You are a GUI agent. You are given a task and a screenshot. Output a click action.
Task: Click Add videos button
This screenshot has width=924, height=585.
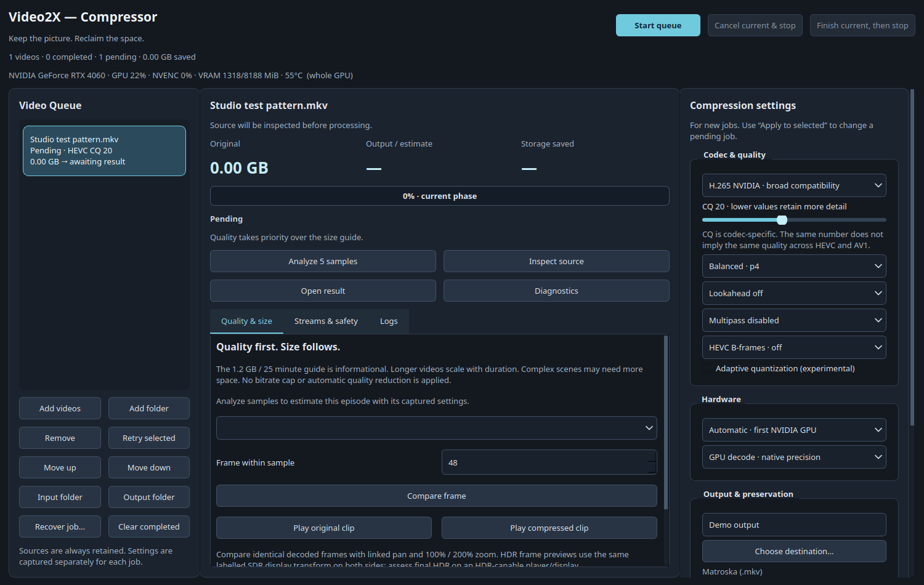(60, 408)
